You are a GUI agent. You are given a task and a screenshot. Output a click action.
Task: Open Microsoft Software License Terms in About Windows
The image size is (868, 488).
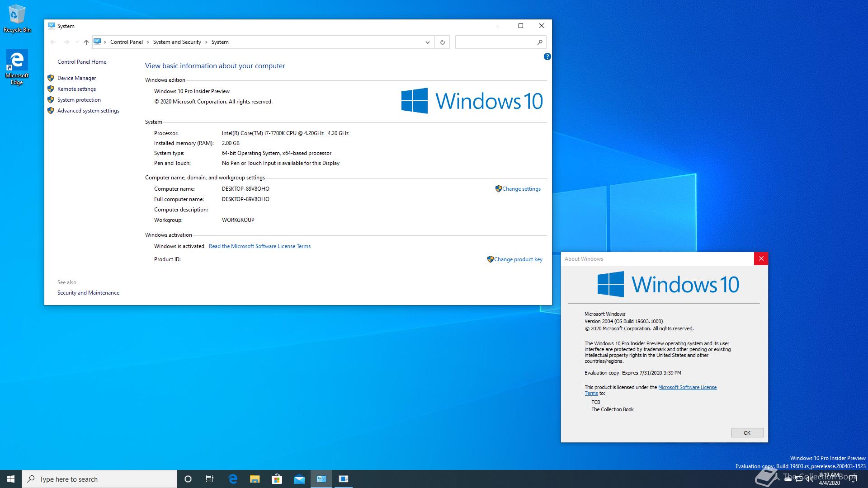[x=687, y=387]
